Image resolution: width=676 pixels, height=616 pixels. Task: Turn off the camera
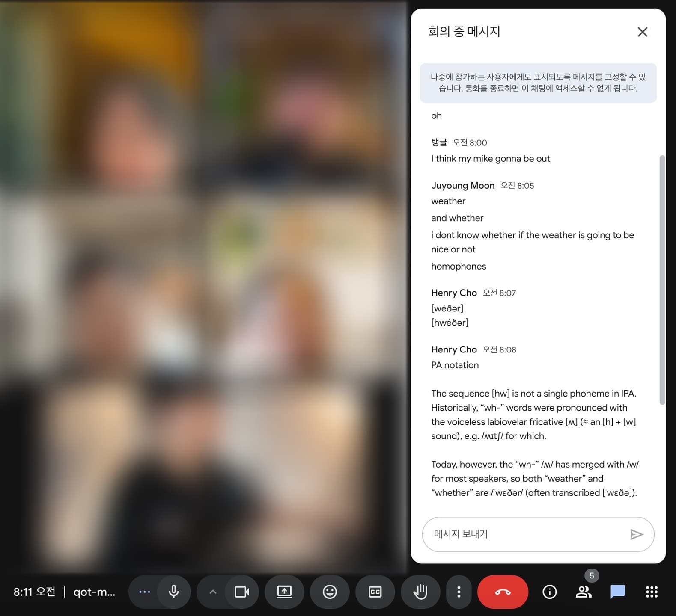pyautogui.click(x=242, y=592)
